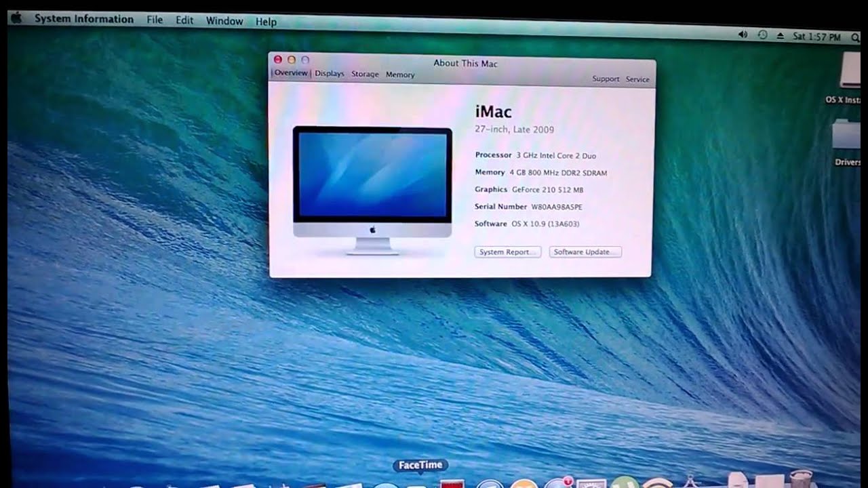Open the Help menu
Image resolution: width=868 pixels, height=488 pixels.
pyautogui.click(x=266, y=22)
